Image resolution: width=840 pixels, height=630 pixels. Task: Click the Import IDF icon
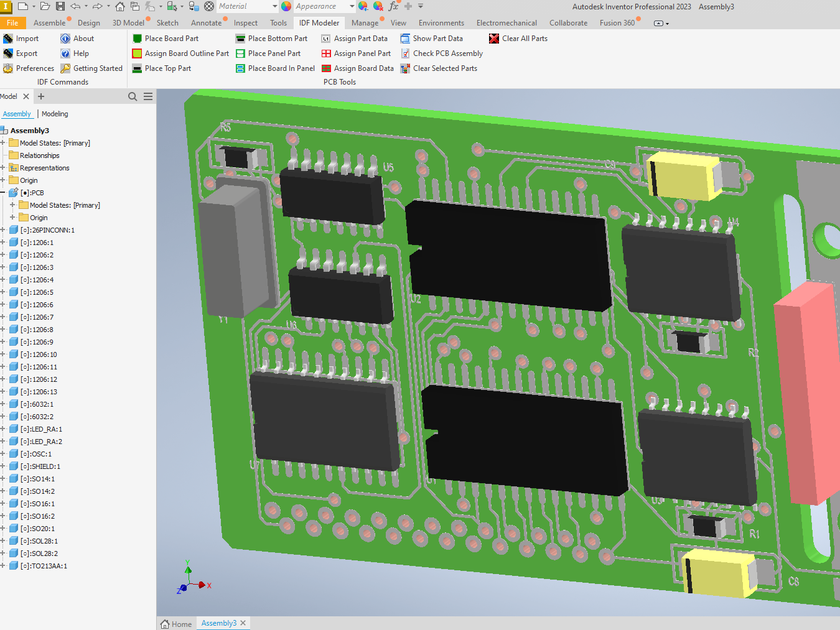[8, 39]
